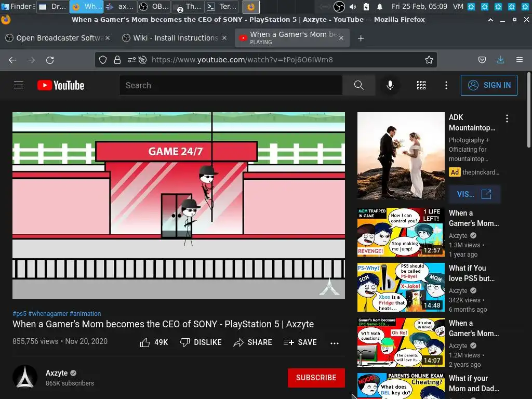Select the When a Gamer's Mom tab
The width and height of the screenshot is (532, 399).
coord(292,38)
